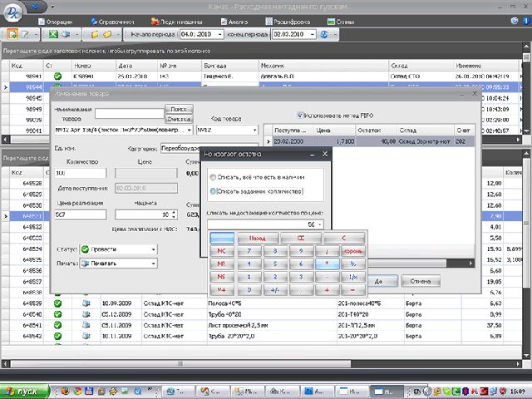Select 'Списать, всё что есть в наличии'
The height and width of the screenshot is (399, 532).
[213, 177]
